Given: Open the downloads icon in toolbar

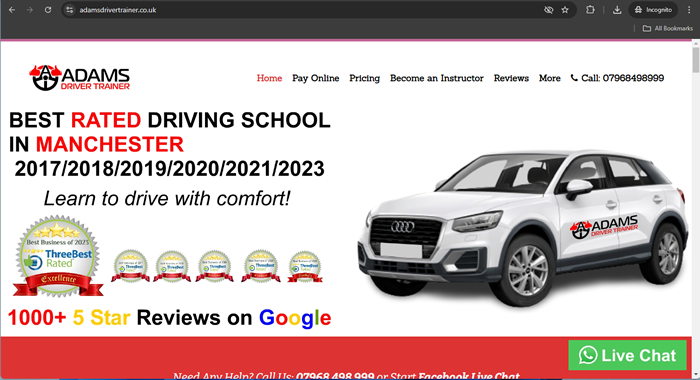Looking at the screenshot, I should [x=617, y=10].
